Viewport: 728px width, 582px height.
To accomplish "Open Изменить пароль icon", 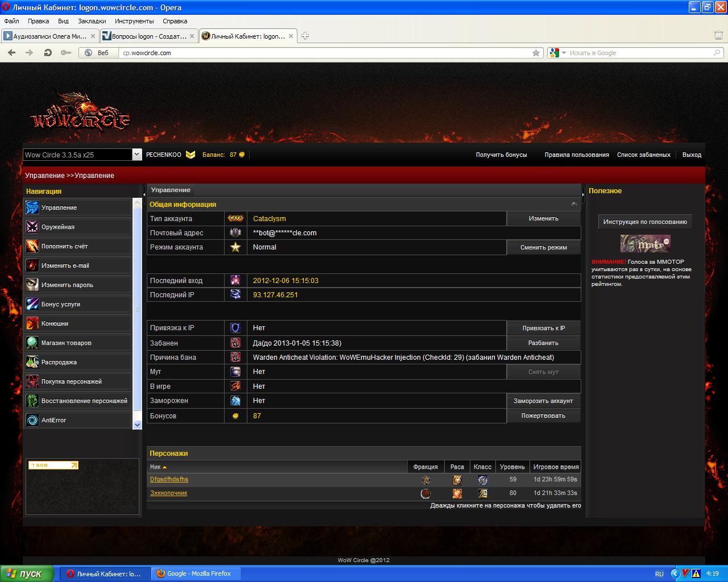I will [32, 285].
